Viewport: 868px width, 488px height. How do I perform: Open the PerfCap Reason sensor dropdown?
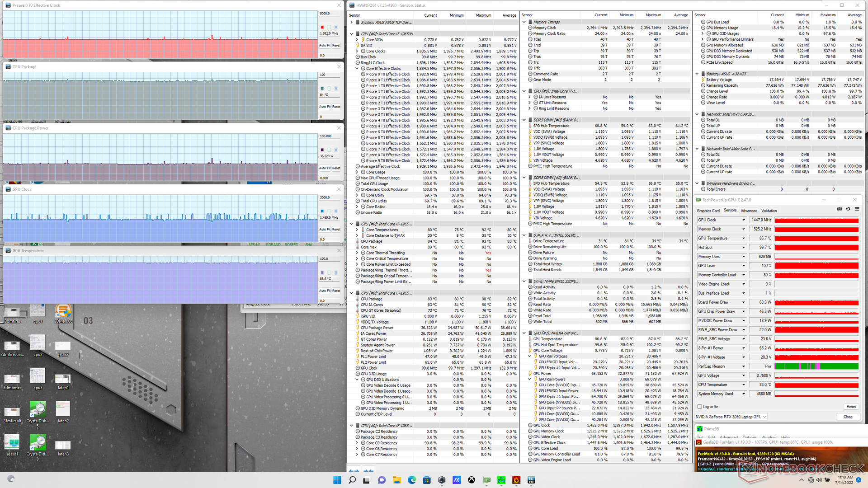(744, 366)
